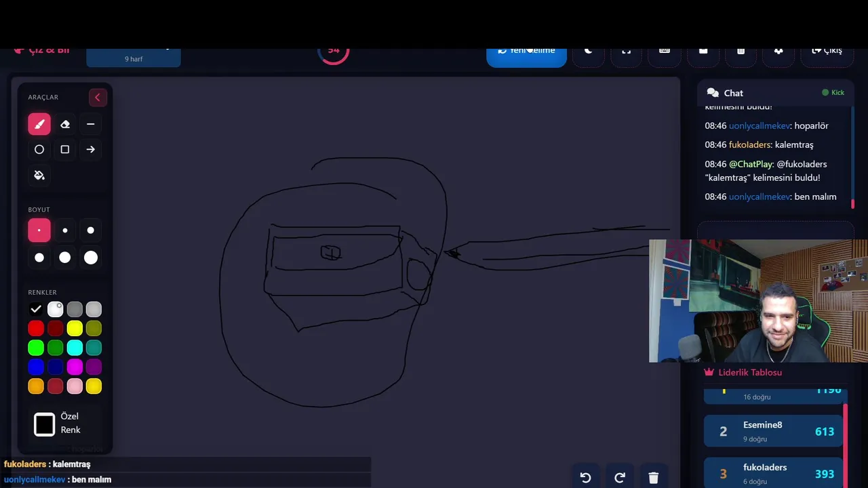Screen dimensions: 868x488
Task: Pick the orange color swatch
Action: (36, 386)
